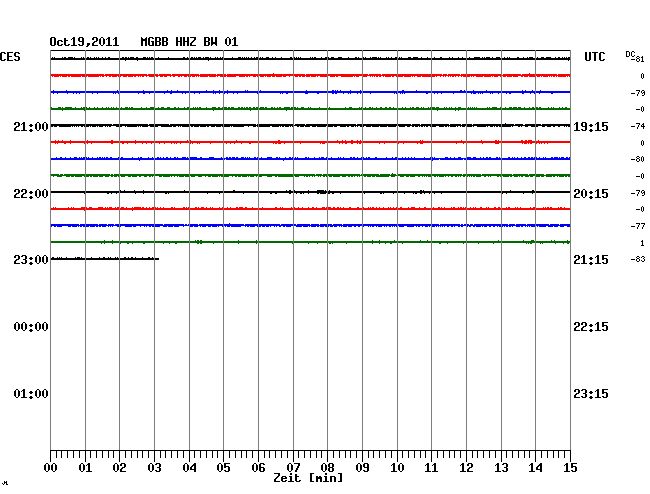The width and height of the screenshot is (650, 494).
Task: Click the 23:15 UTC time label
Action: (x=591, y=393)
